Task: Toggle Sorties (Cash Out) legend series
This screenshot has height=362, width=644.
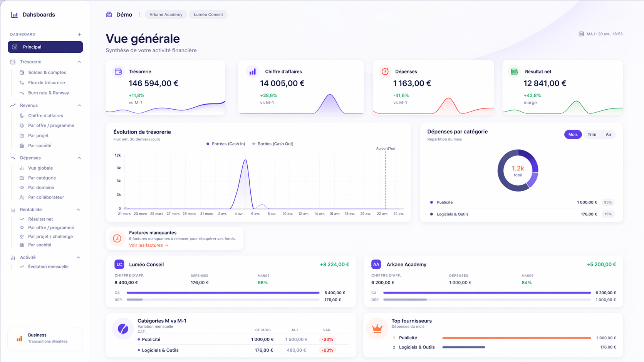Action: 273,144
